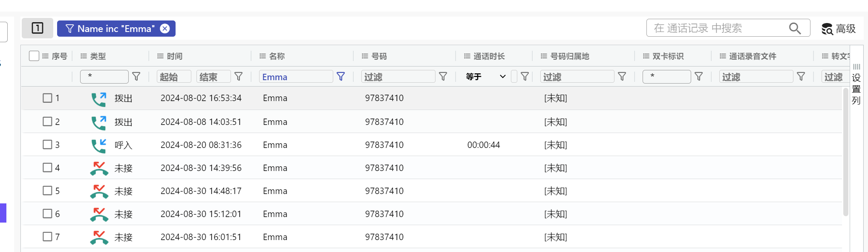868x252 pixels.
Task: Click the page layout button labeled 1
Action: 37,28
